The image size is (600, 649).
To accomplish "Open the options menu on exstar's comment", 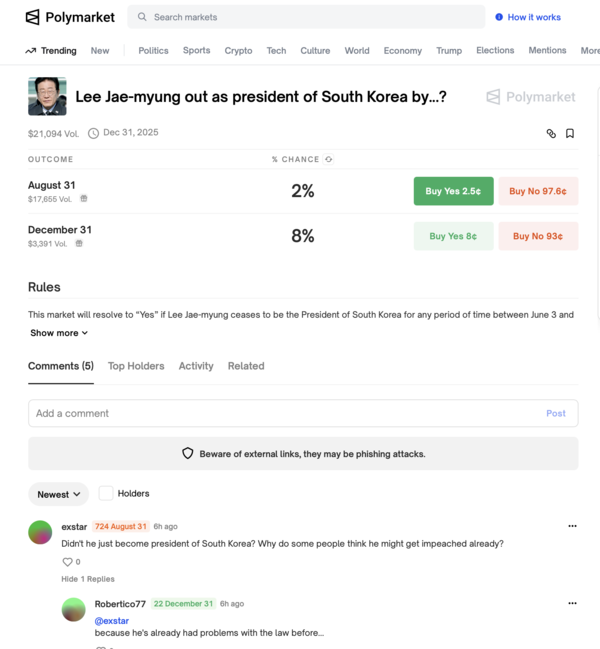I will pos(572,526).
